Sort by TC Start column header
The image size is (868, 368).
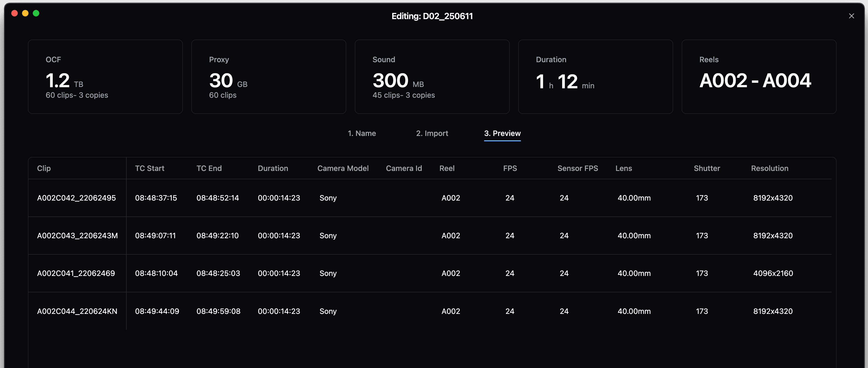(x=150, y=168)
